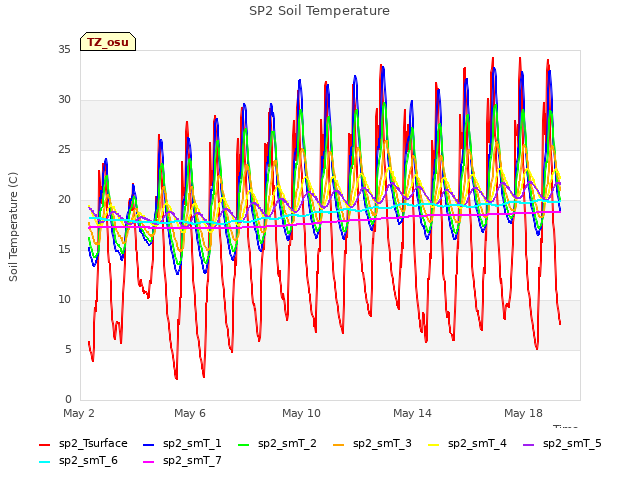The image size is (640, 480).
Task: Click the 5 y-axis tick label
Action: 68,350
